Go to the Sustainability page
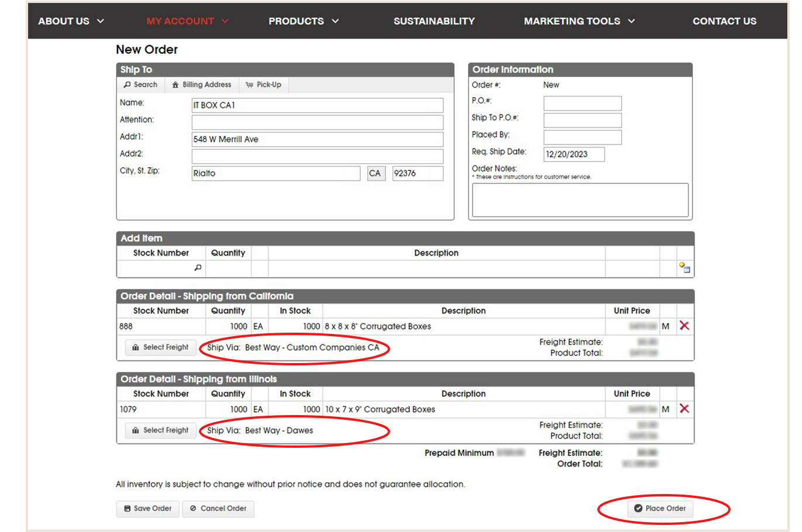The image size is (802, 532). coord(434,21)
